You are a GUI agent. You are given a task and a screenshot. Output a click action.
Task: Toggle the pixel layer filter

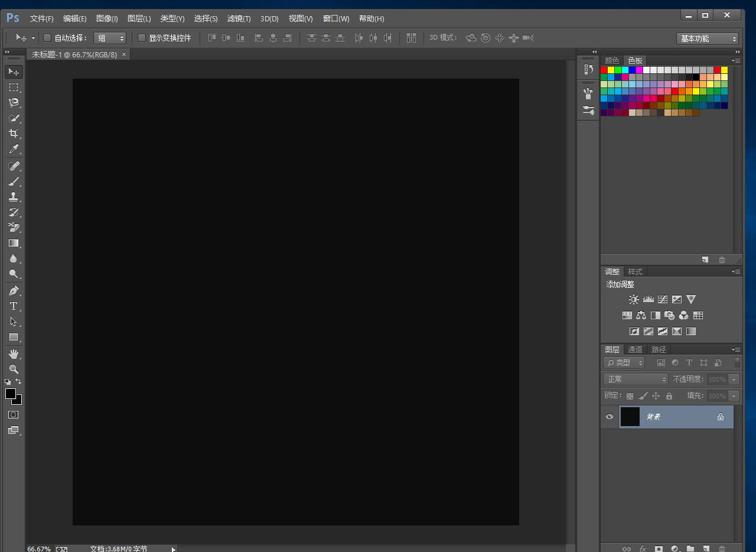pos(661,363)
